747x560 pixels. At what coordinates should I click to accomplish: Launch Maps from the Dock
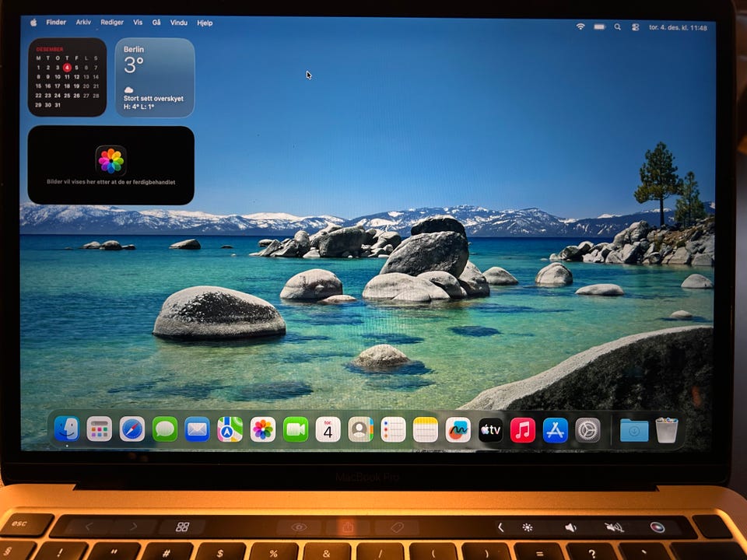(230, 429)
